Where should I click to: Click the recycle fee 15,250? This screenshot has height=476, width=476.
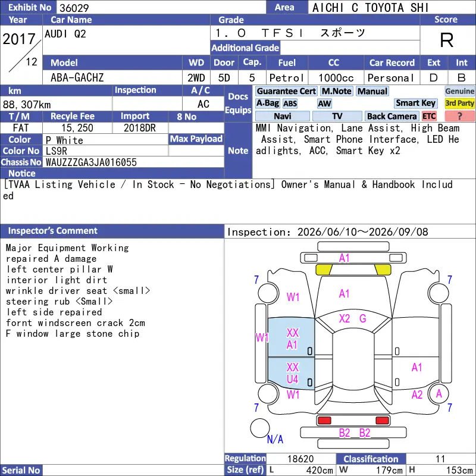pos(77,128)
